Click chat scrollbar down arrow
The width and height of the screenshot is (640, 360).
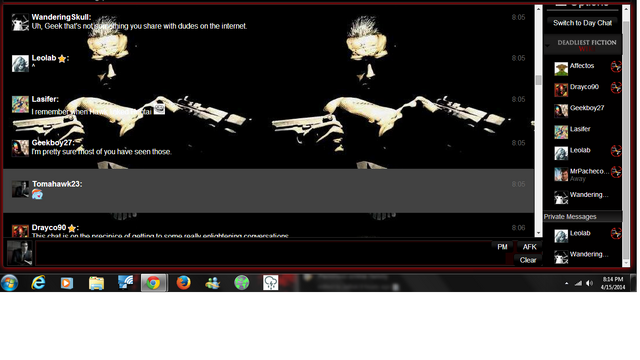click(x=538, y=233)
